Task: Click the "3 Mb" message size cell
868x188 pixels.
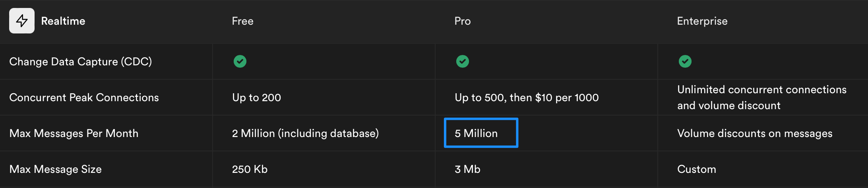Action: click(467, 169)
